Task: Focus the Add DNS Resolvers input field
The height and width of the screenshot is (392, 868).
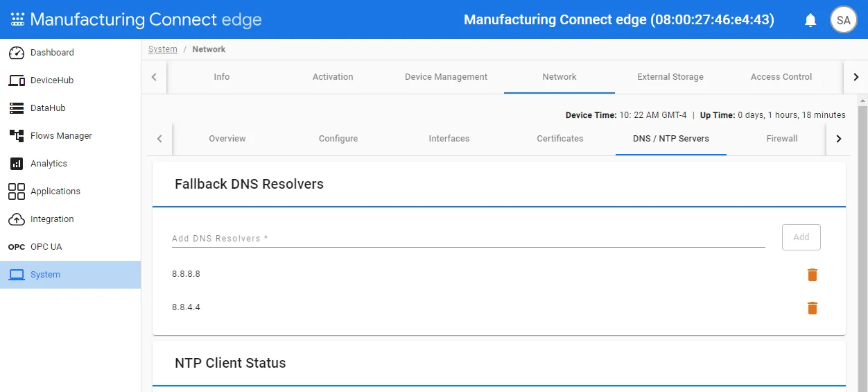Action: point(469,238)
